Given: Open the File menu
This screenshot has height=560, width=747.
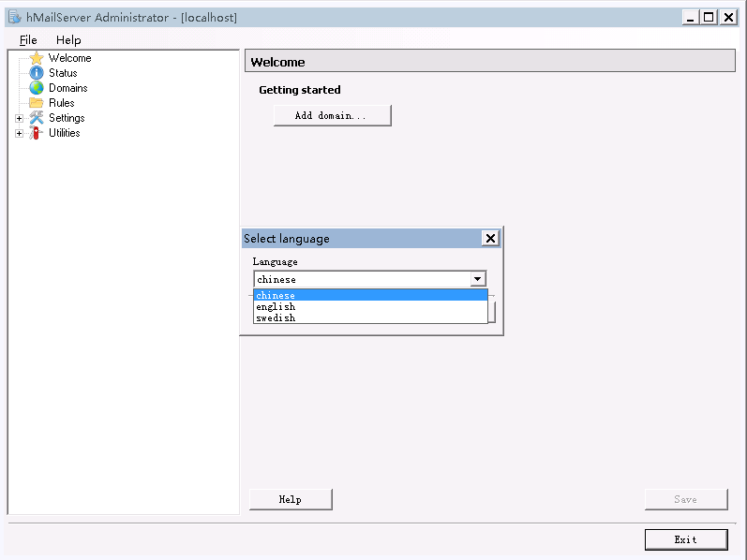Looking at the screenshot, I should point(28,40).
